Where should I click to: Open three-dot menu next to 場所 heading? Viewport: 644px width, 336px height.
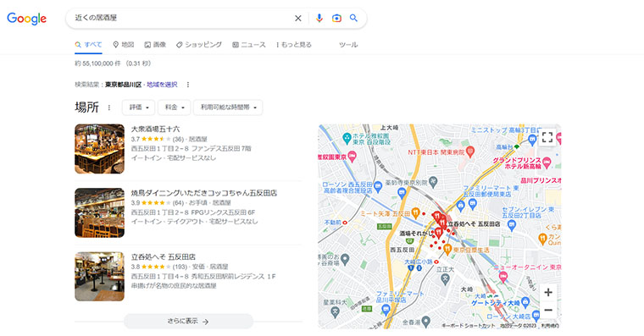108,107
